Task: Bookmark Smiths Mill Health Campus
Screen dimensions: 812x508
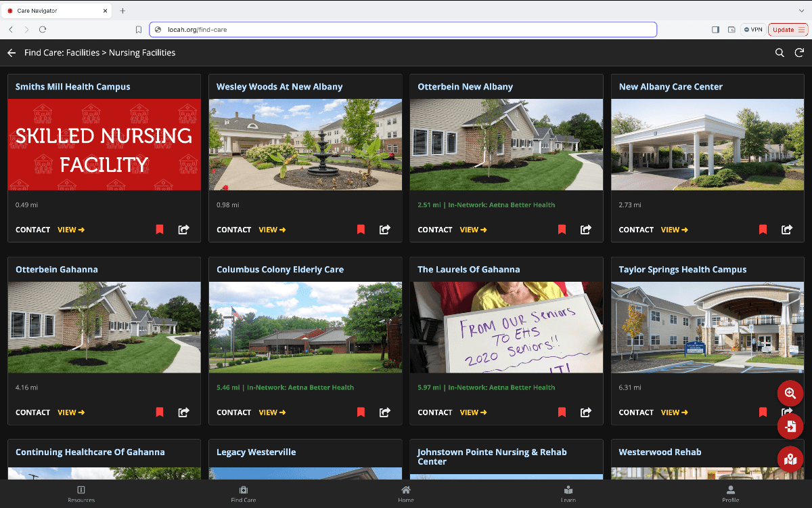Action: [x=160, y=230]
